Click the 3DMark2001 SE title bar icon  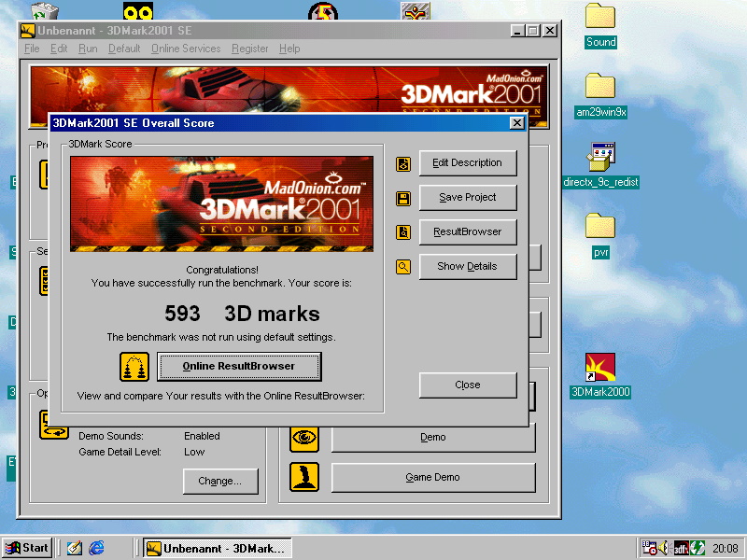pyautogui.click(x=28, y=31)
